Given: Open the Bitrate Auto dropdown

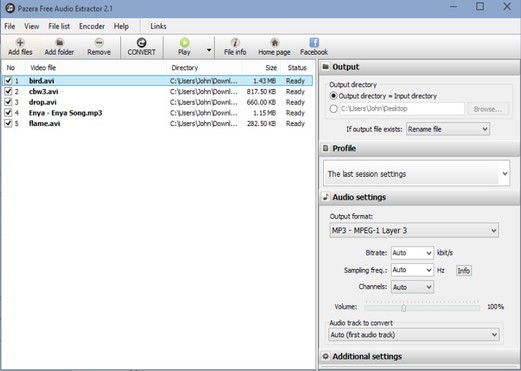Looking at the screenshot, I should click(x=412, y=253).
